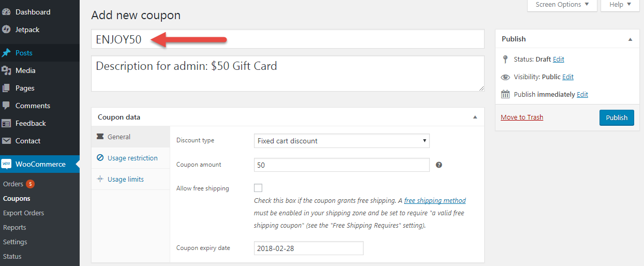This screenshot has width=644, height=266.
Task: Click the Move to Trash link
Action: pyautogui.click(x=522, y=117)
